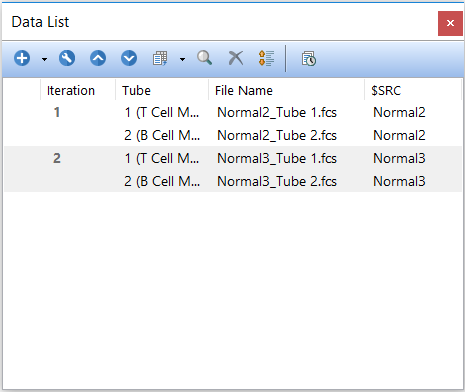Open the dropdown arrow beside columns icon
465x392 pixels.
pos(182,59)
